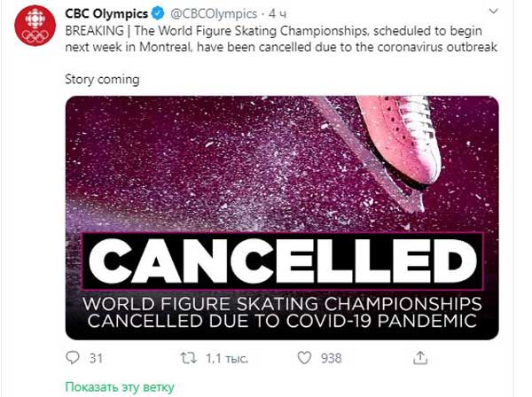Image resolution: width=532 pixels, height=397 pixels.
Task: Click the "Story coming" text line
Action: pyautogui.click(x=102, y=79)
